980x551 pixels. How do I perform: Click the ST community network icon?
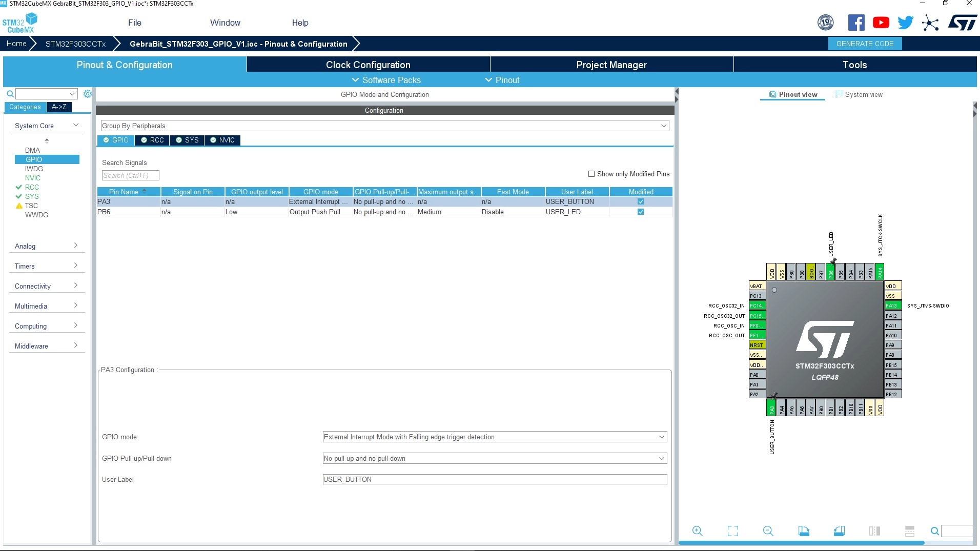point(930,23)
